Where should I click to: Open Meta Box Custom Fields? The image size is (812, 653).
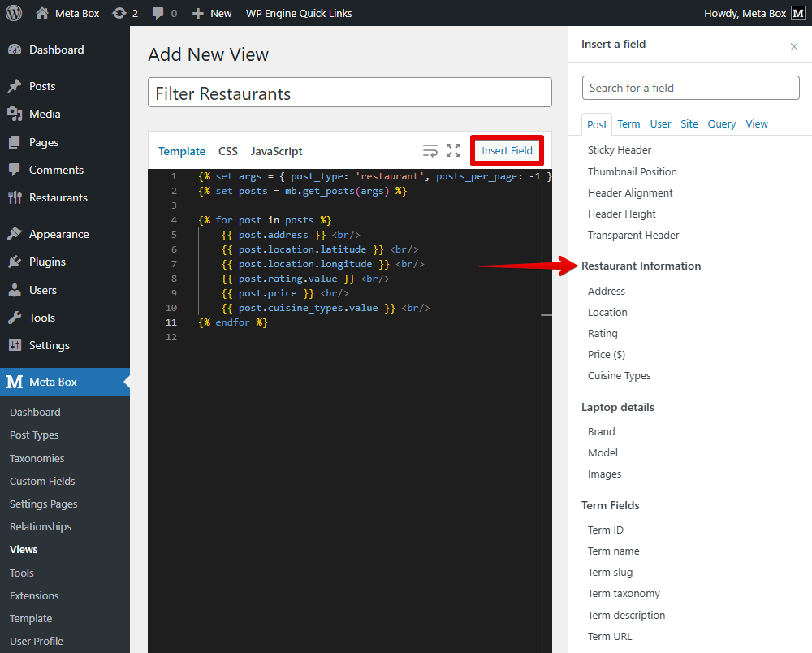(42, 481)
